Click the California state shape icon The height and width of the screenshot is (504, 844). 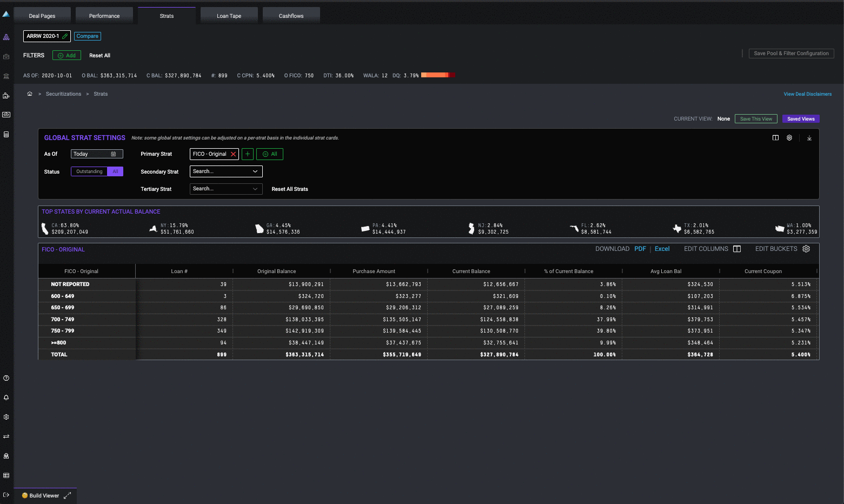(x=45, y=229)
